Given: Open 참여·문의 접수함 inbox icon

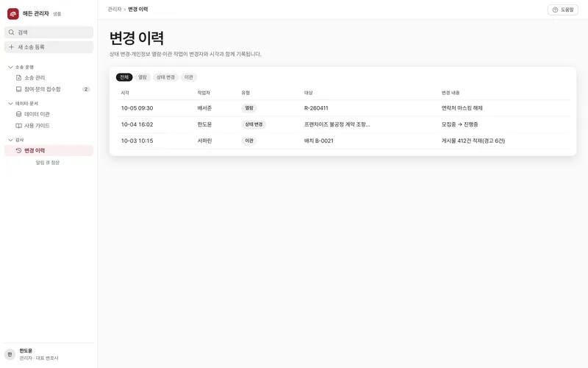Looking at the screenshot, I should 19,89.
